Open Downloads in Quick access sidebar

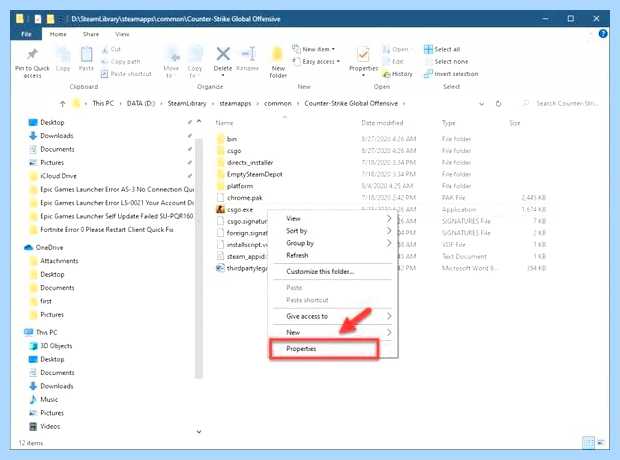coord(57,136)
